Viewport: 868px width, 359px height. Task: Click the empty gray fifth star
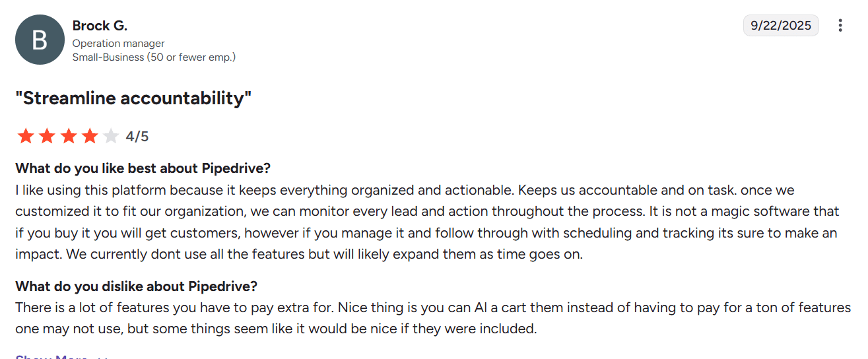[x=111, y=137]
